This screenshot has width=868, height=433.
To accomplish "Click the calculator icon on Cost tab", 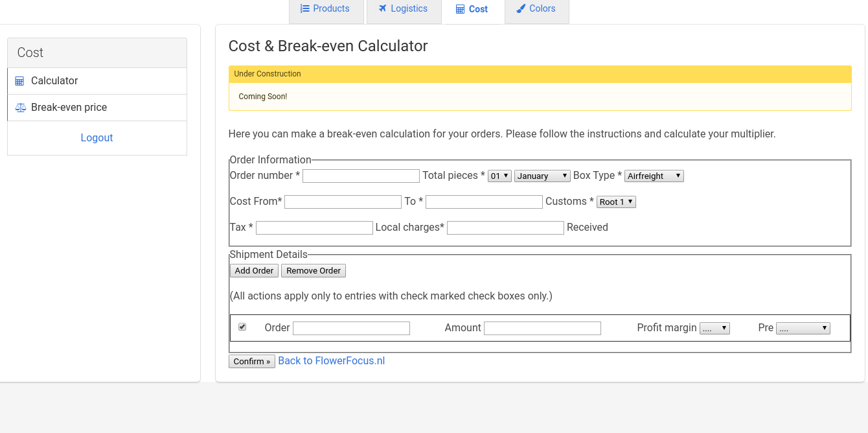I will [x=460, y=10].
